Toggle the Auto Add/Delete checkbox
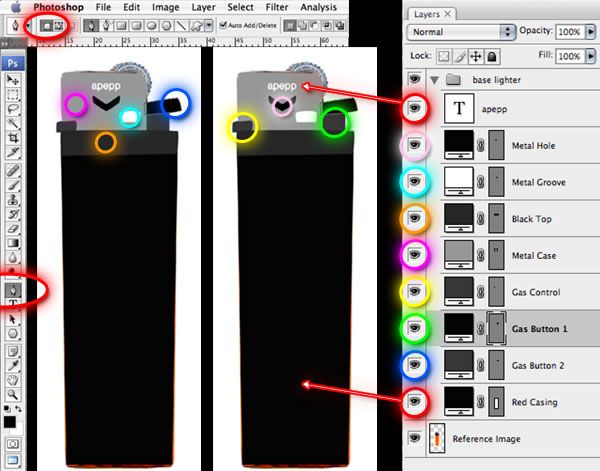The height and width of the screenshot is (471, 600). (x=225, y=25)
